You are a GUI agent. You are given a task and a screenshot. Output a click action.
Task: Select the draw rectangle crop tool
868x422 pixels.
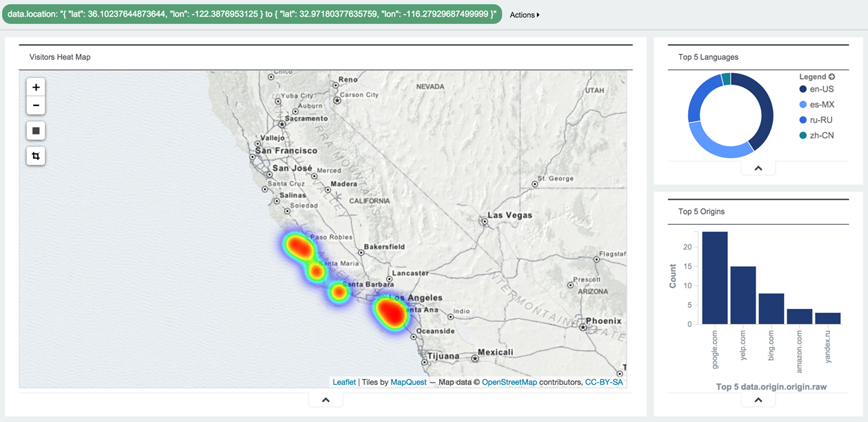(36, 156)
